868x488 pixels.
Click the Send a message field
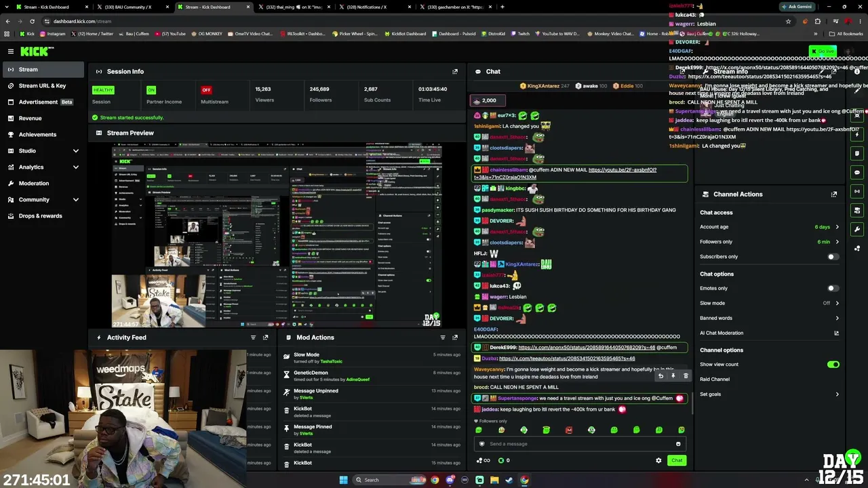(580, 444)
